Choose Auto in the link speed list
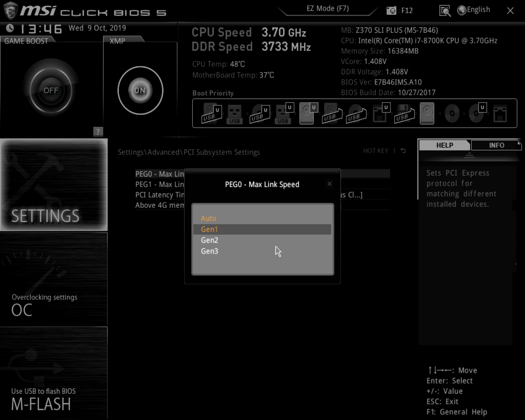The width and height of the screenshot is (525, 420). tap(209, 219)
